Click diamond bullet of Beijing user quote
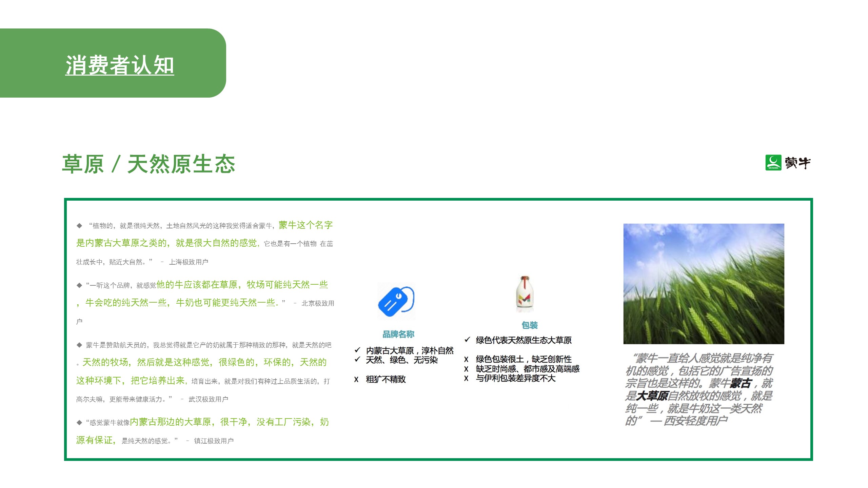Image resolution: width=868 pixels, height=488 pixels. [79, 285]
